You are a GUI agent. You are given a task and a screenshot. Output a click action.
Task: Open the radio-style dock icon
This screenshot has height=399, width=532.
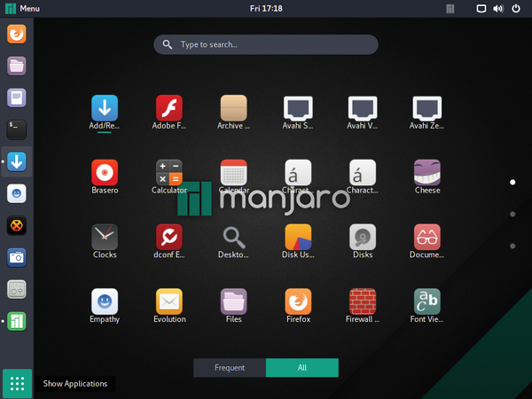[16, 289]
